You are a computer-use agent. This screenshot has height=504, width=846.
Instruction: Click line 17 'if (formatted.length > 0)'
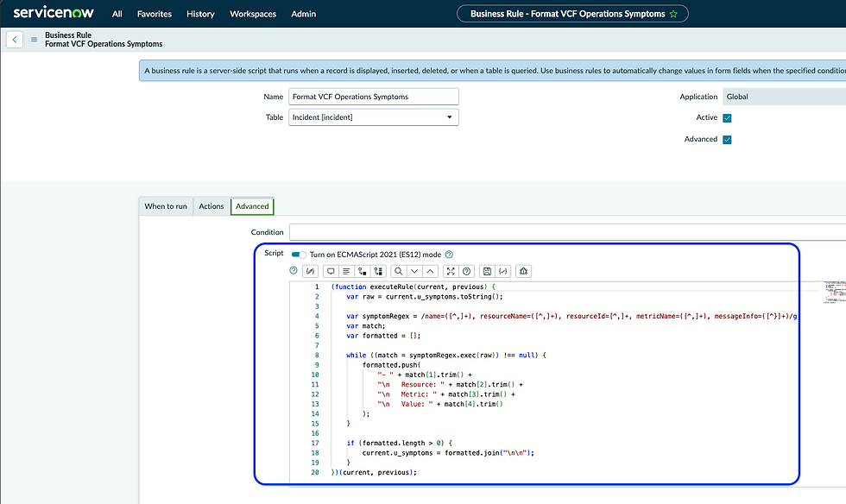399,443
